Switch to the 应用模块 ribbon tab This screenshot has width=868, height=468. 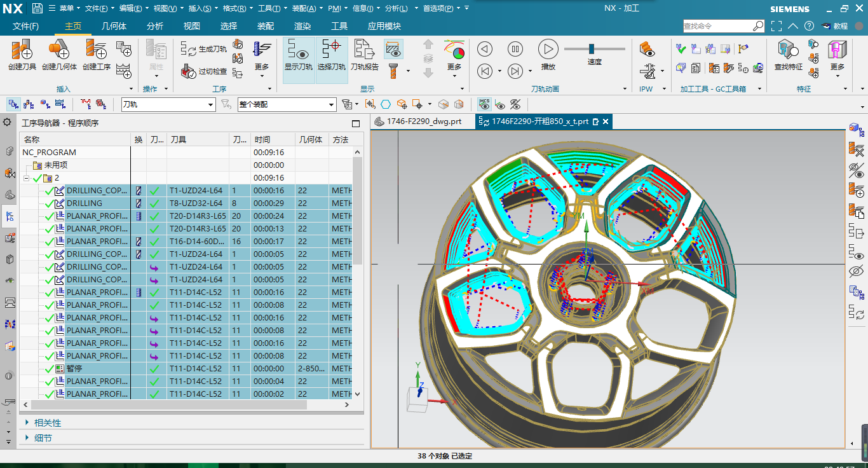click(384, 26)
